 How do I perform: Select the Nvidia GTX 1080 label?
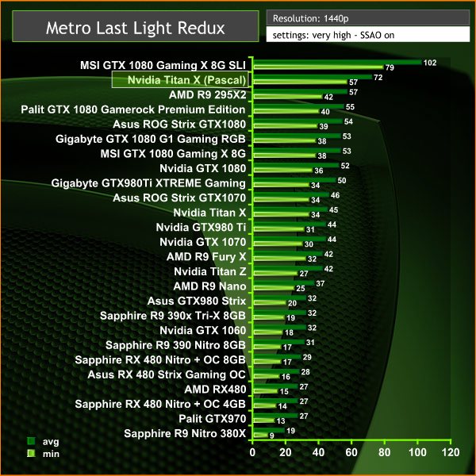[203, 168]
